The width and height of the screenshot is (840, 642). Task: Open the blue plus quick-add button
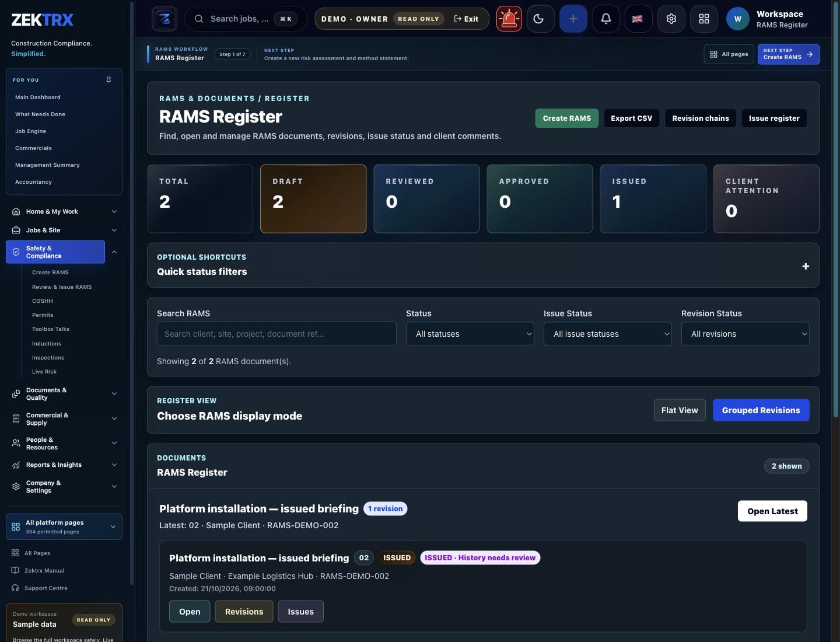(573, 19)
